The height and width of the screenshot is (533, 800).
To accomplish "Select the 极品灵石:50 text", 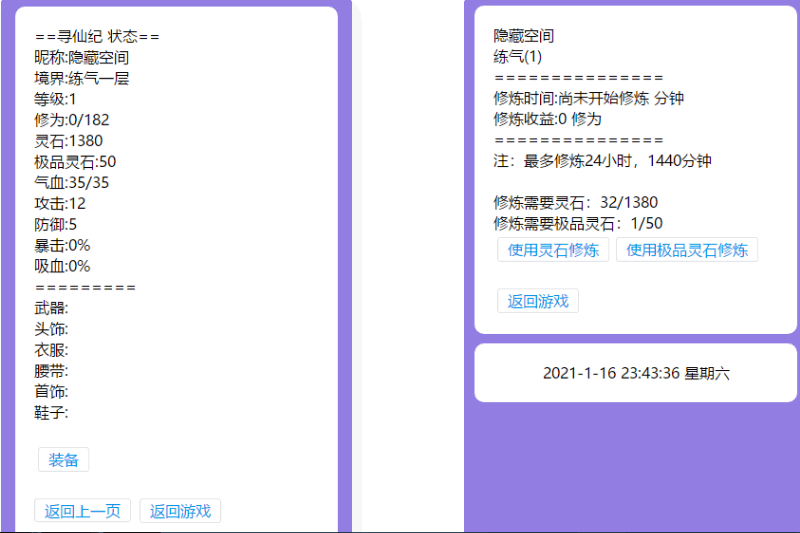I will 75,162.
